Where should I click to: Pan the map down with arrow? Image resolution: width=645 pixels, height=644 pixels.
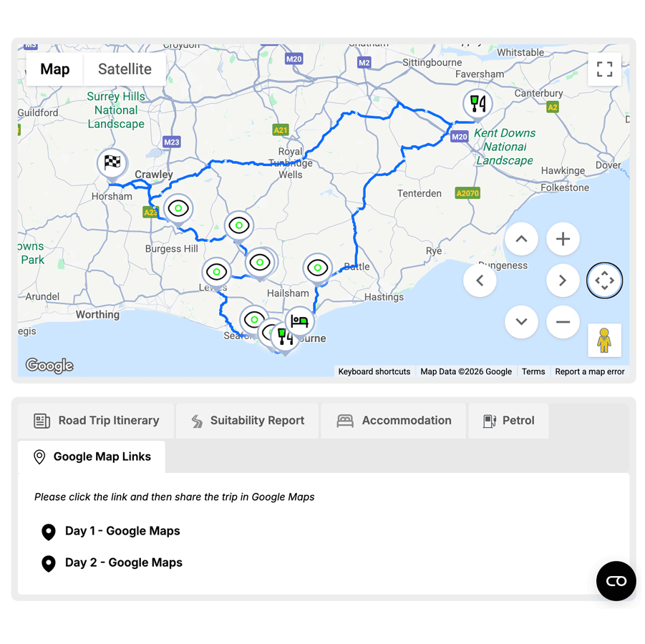point(521,322)
